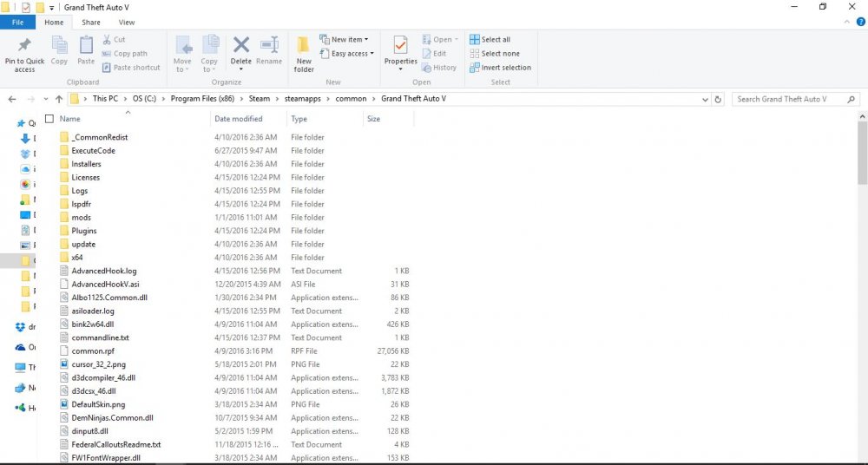Select the Plugins folder
Screen dimensions: 868x465
(84, 231)
